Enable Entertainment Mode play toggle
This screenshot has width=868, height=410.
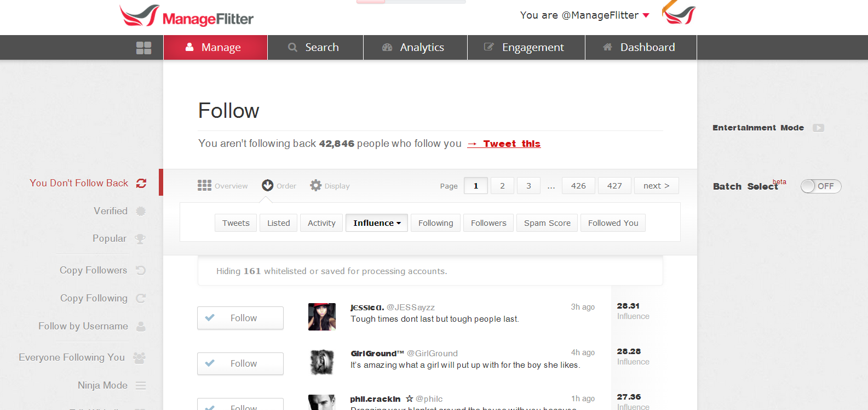[x=818, y=128]
